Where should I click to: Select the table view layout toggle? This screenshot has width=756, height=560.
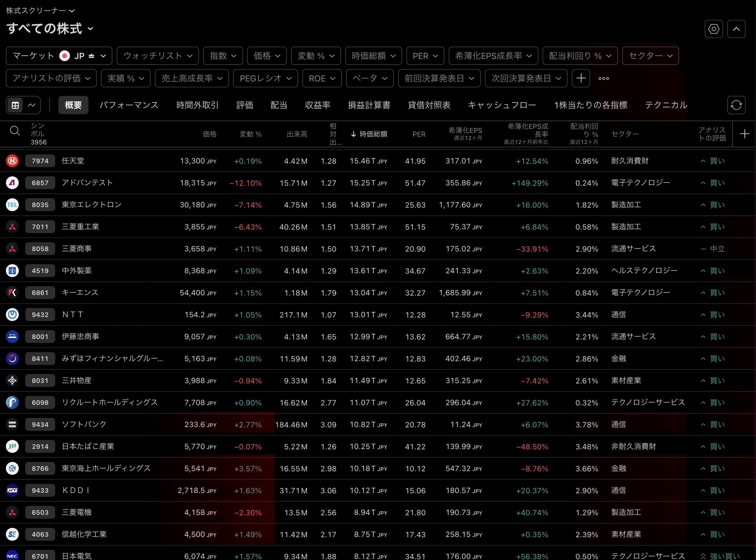(x=15, y=105)
